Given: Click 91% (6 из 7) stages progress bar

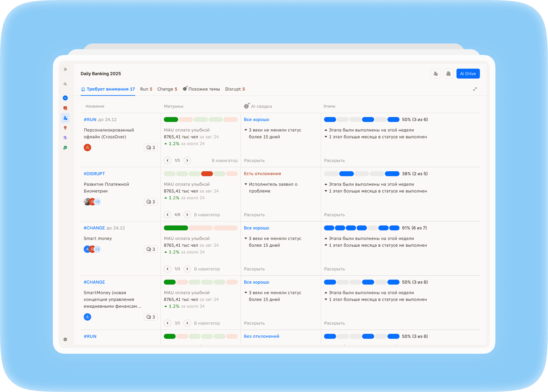Looking at the screenshot, I should tap(362, 228).
